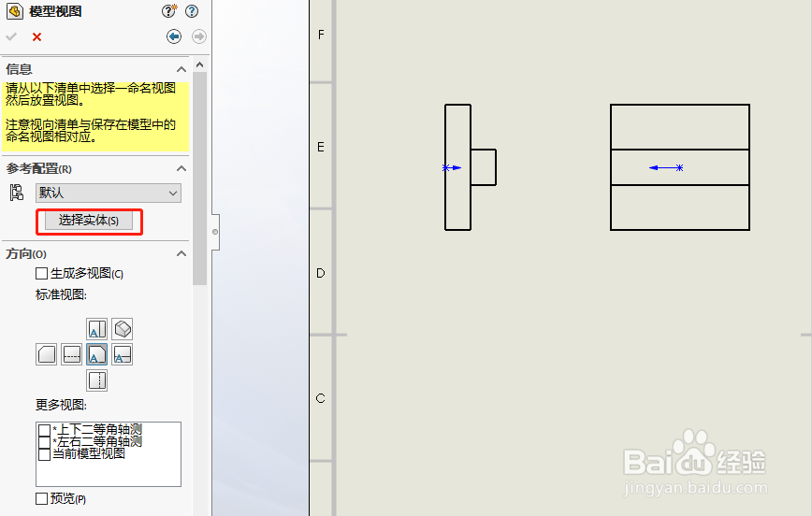The width and height of the screenshot is (812, 516).
Task: Cancel the Model View with the red X
Action: [36, 36]
